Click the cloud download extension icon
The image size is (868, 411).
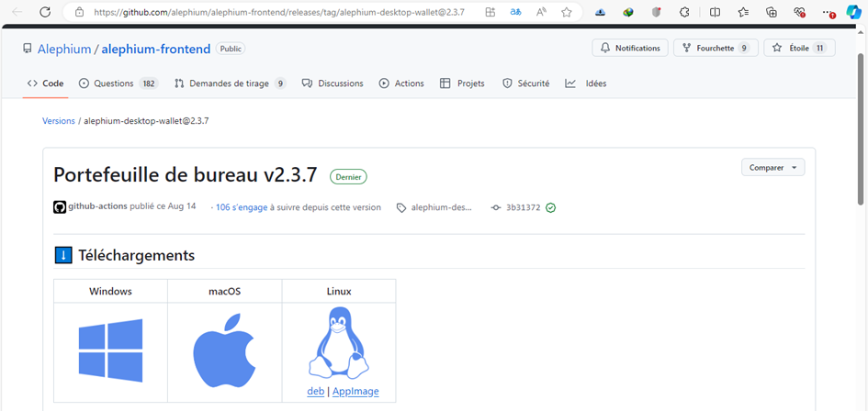(x=600, y=12)
